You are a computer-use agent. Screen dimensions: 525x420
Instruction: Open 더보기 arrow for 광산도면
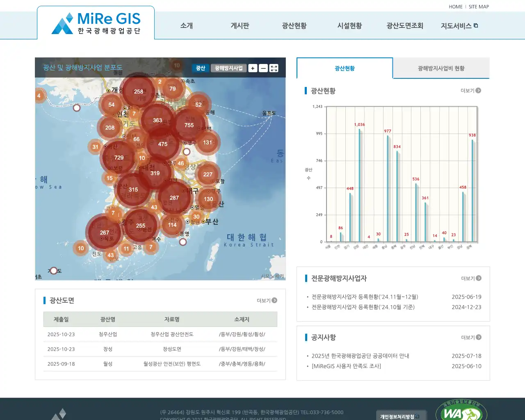click(274, 301)
